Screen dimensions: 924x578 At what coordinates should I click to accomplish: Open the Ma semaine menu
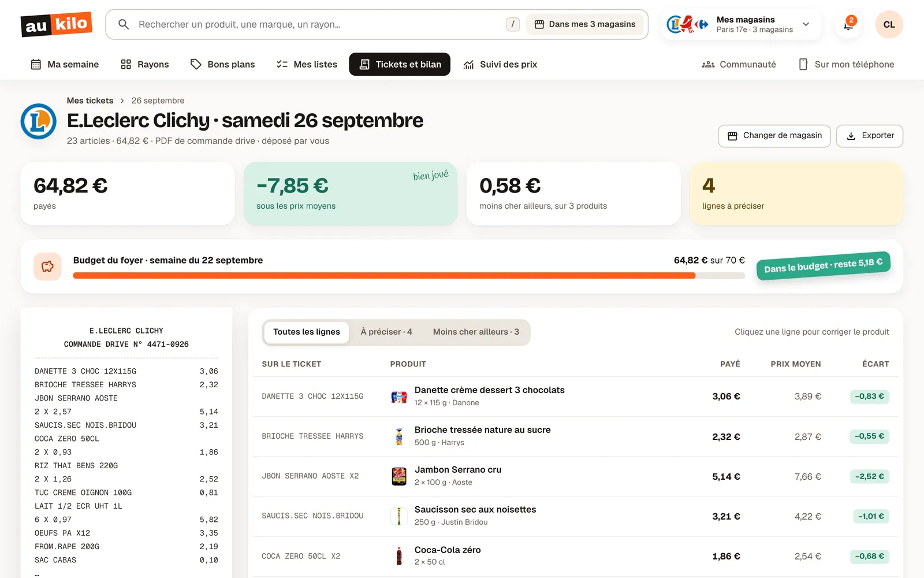[x=65, y=64]
